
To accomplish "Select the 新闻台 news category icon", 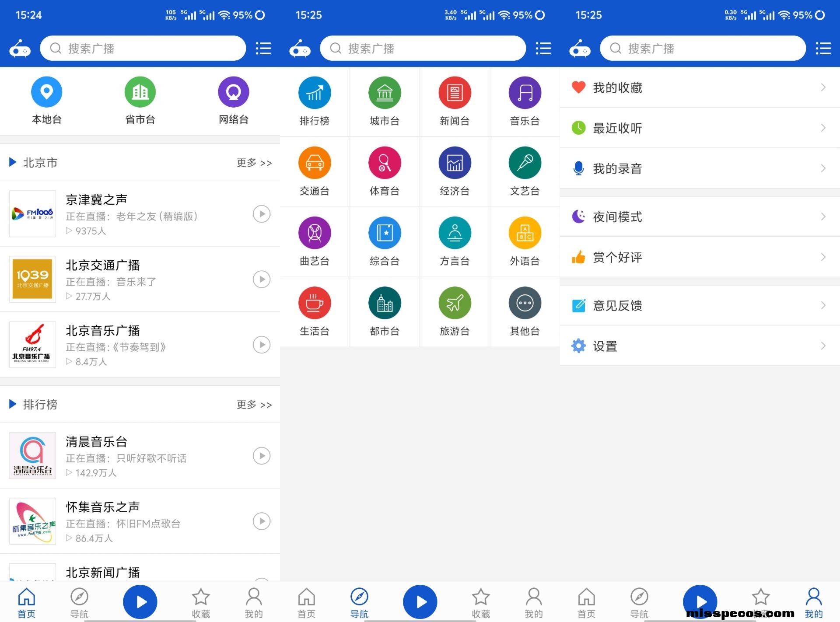I will pyautogui.click(x=455, y=93).
